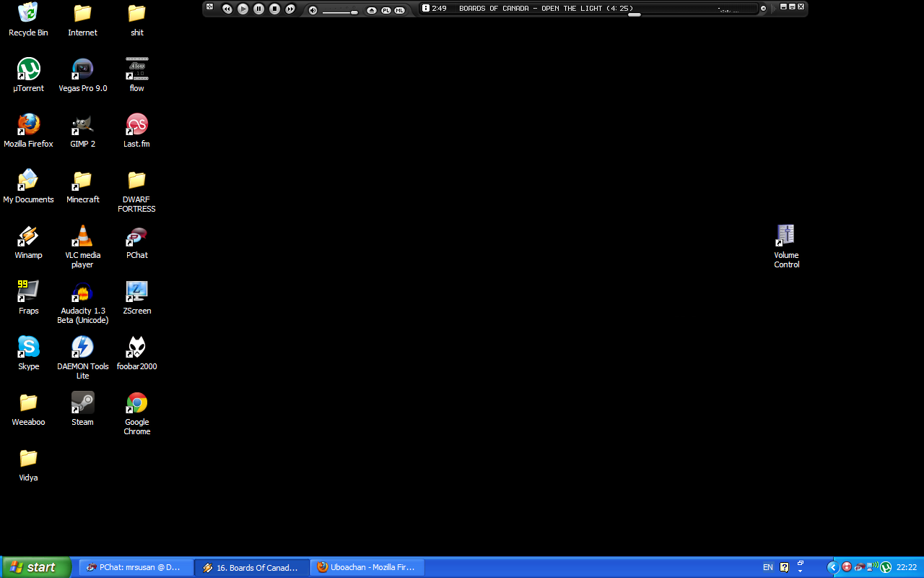Viewport: 924px width, 578px height.
Task: Click the µTorrent tray icon
Action: point(886,567)
